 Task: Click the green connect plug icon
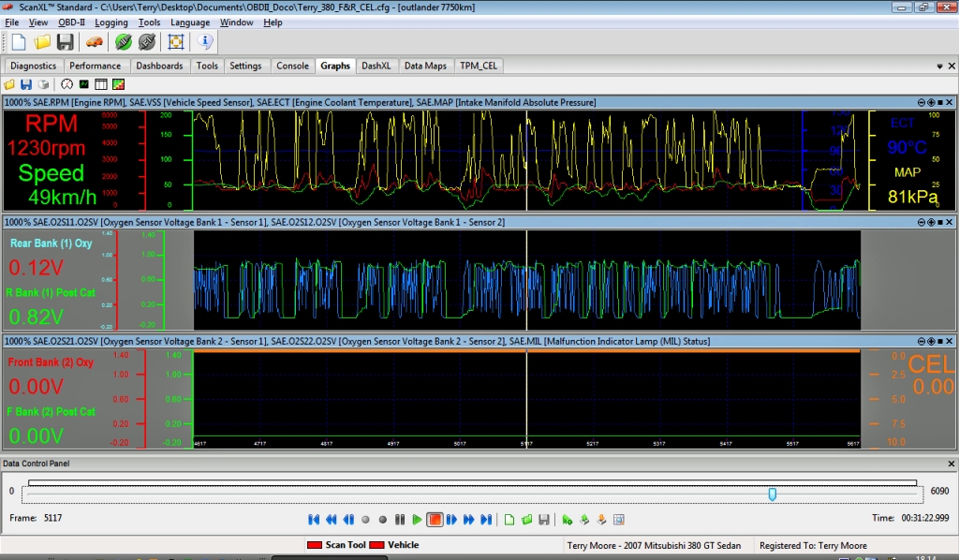tap(123, 42)
